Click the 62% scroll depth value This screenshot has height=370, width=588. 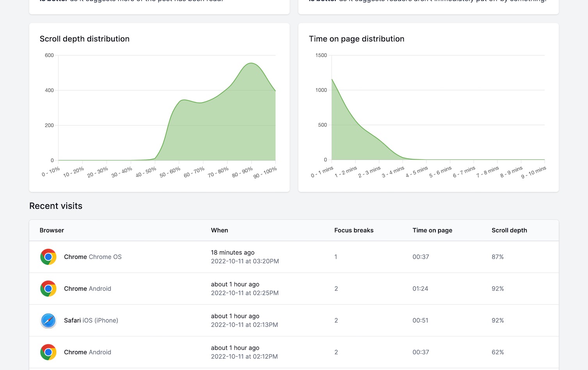click(497, 352)
